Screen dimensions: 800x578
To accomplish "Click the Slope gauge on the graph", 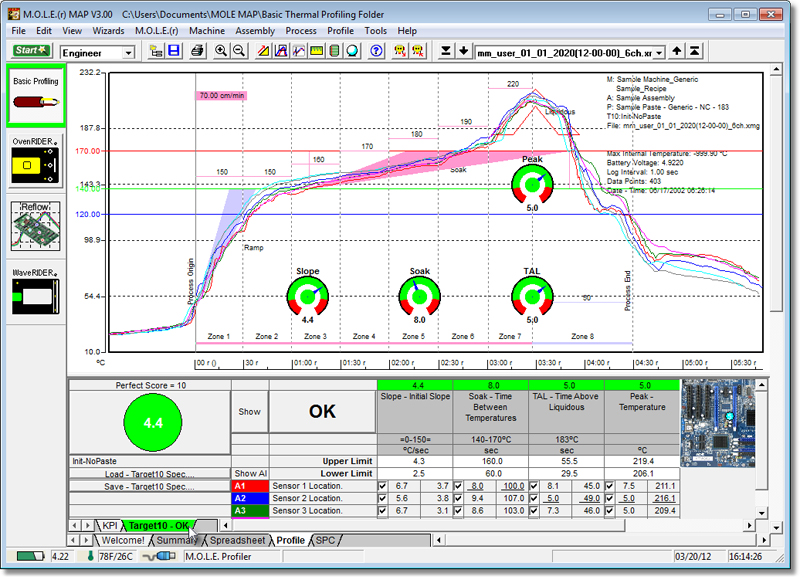I will point(308,296).
